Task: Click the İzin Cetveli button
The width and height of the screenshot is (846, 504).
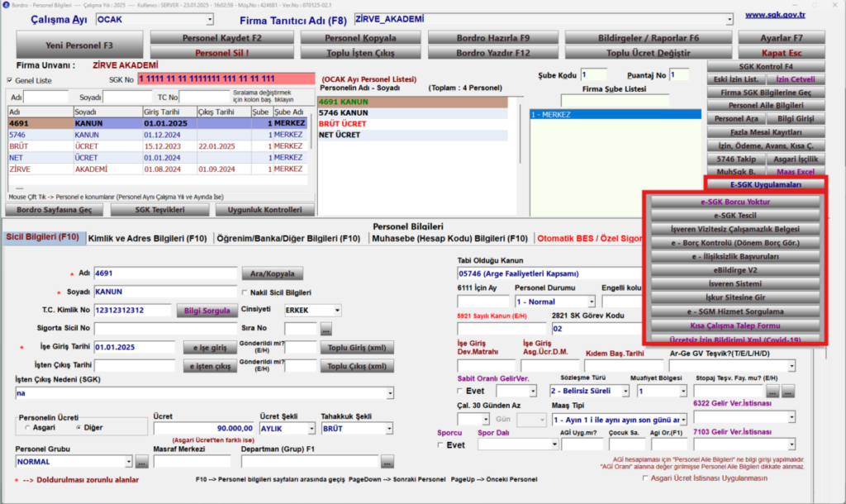Action: click(x=796, y=79)
